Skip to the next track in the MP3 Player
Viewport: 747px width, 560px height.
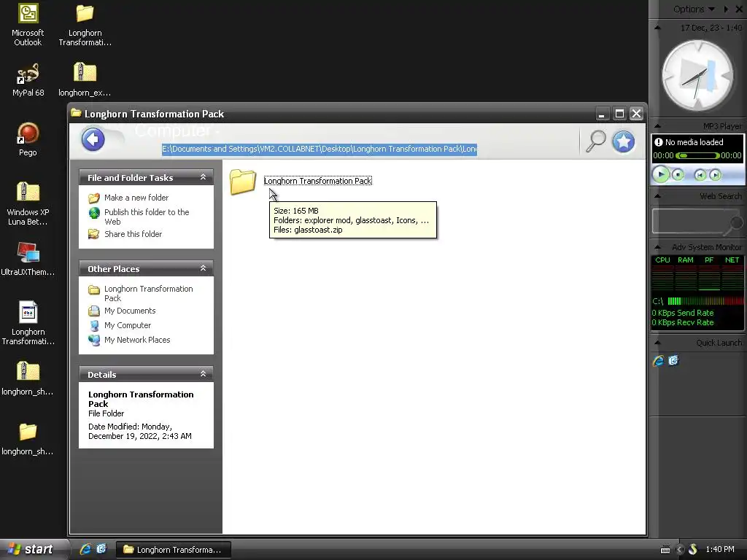[x=715, y=175]
